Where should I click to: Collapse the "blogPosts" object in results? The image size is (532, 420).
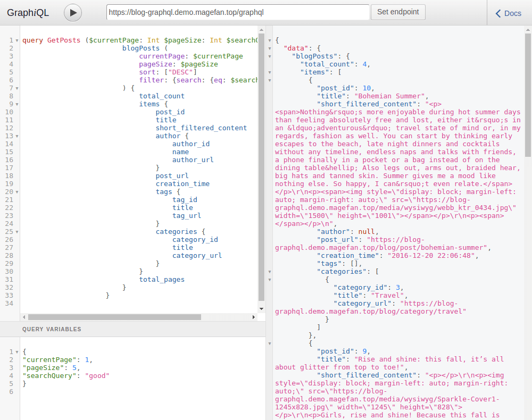click(x=270, y=56)
